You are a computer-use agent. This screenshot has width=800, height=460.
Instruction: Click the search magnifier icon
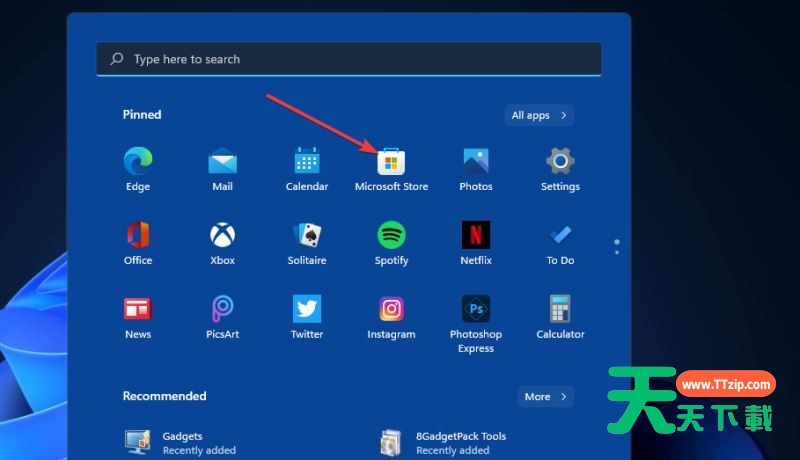117,59
